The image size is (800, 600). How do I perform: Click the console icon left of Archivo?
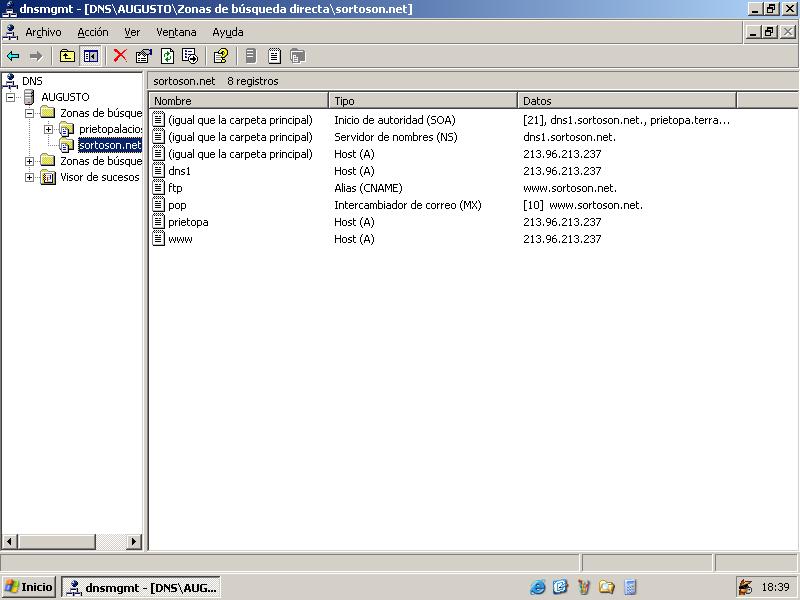pyautogui.click(x=11, y=32)
